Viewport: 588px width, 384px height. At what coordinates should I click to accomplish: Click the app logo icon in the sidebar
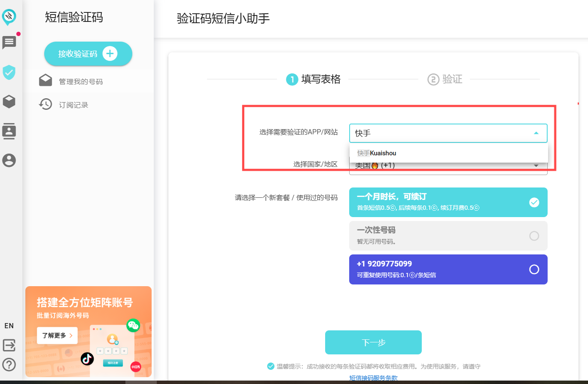pyautogui.click(x=9, y=17)
